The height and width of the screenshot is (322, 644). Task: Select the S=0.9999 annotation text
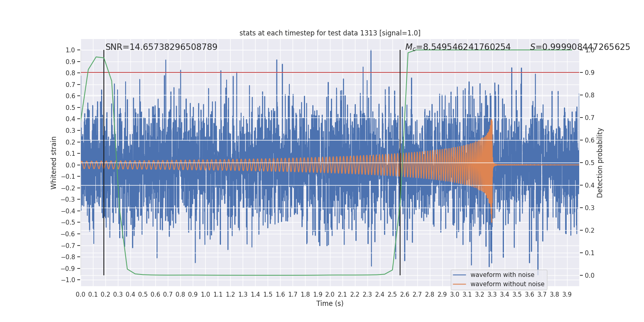(x=580, y=47)
